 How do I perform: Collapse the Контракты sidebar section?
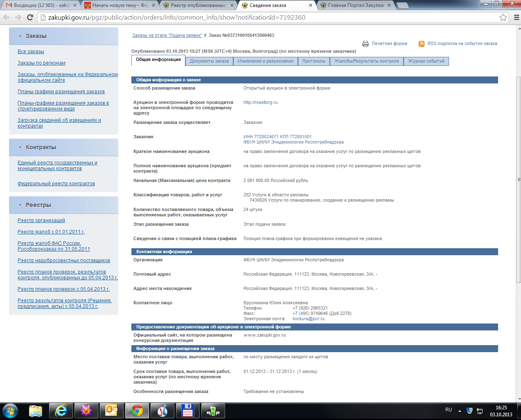20,147
